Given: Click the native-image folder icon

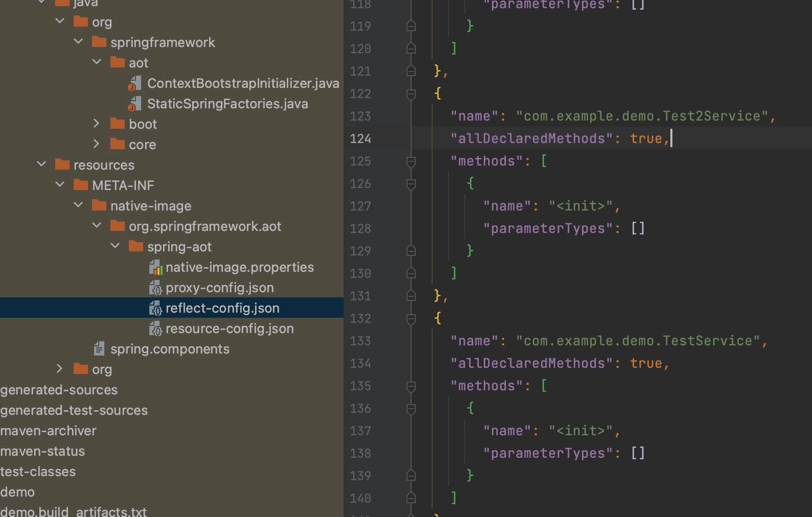Looking at the screenshot, I should coord(99,205).
